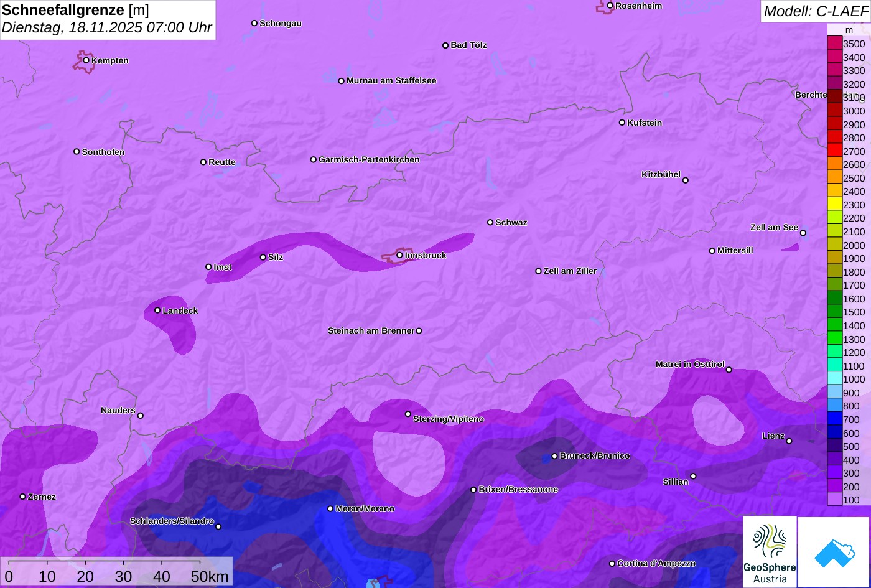
Task: Click the Bruneck/Brunico marker dot
Action: [x=554, y=456]
